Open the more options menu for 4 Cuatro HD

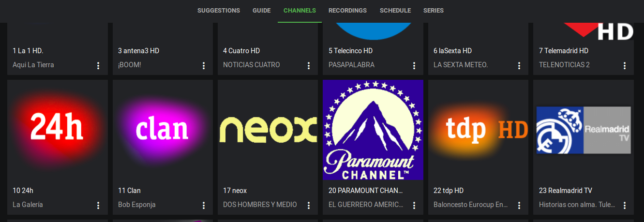coord(309,65)
